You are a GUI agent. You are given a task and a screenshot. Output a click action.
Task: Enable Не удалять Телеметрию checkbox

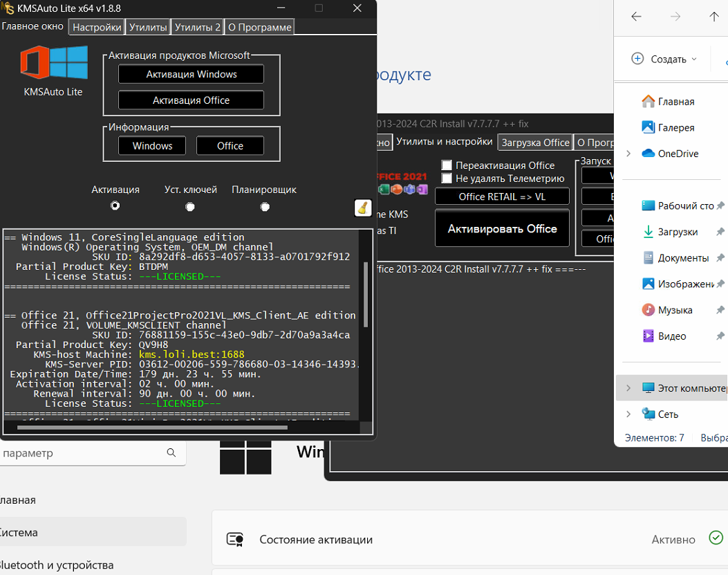tap(447, 178)
